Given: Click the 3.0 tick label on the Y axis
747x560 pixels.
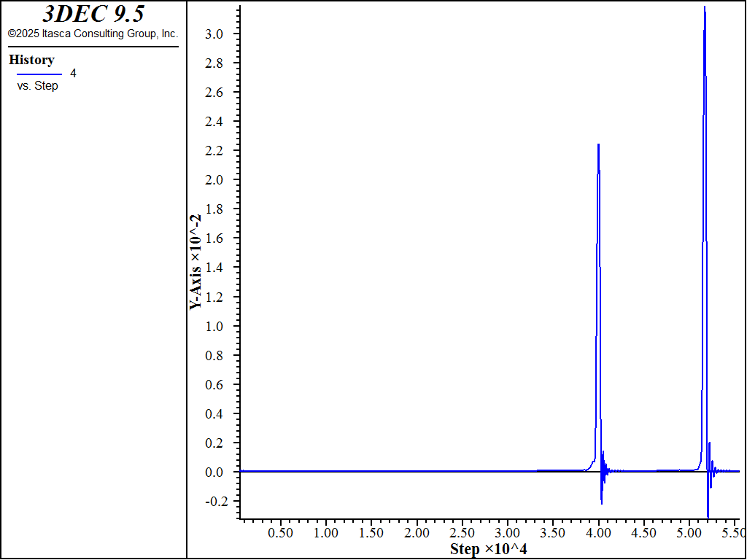Looking at the screenshot, I should (x=215, y=34).
